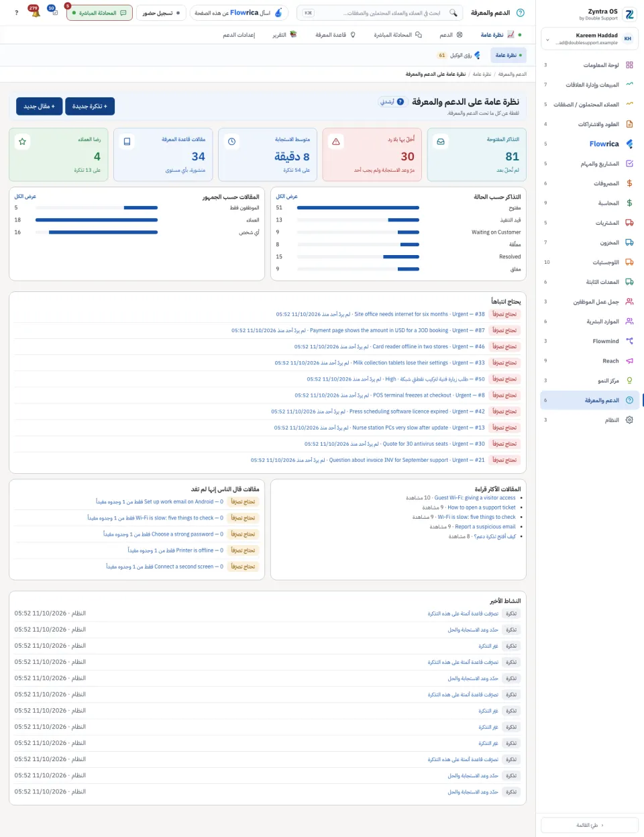
Task: Open المحاسبة green dollar icon in sidebar
Action: click(629, 203)
